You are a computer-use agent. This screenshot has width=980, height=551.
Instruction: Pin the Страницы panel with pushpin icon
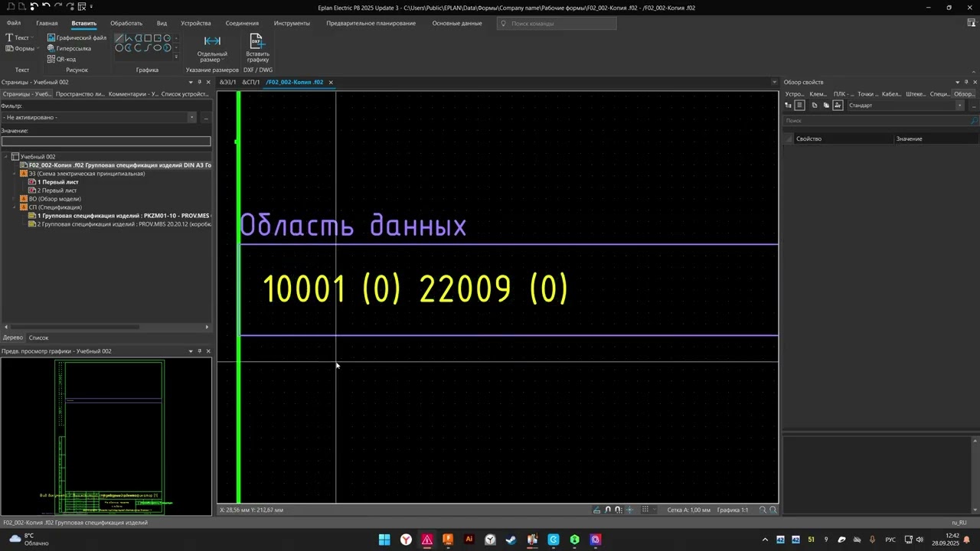tap(199, 82)
